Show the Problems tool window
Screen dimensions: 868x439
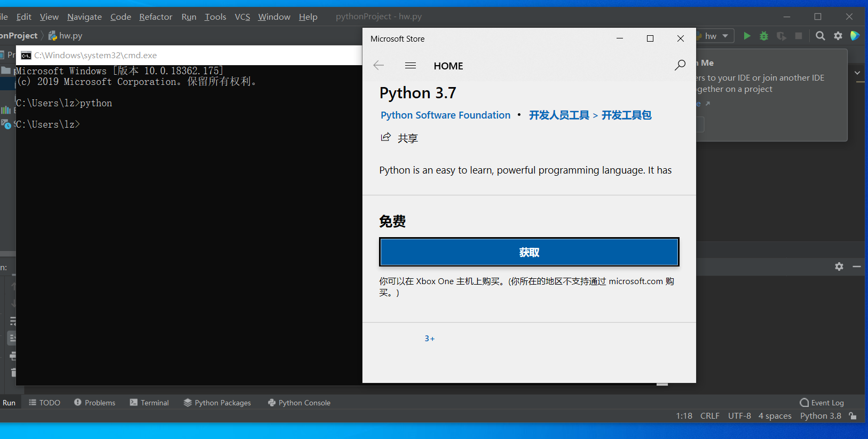(x=94, y=403)
